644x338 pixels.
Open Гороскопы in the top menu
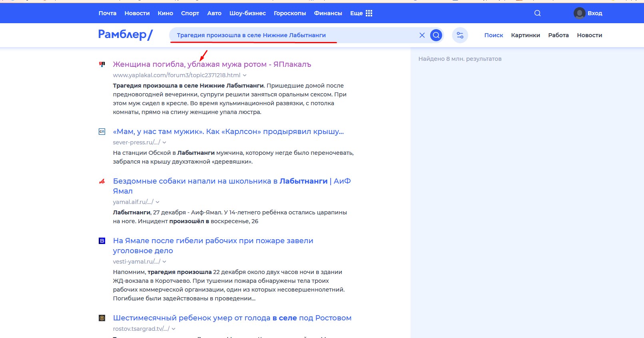[290, 13]
